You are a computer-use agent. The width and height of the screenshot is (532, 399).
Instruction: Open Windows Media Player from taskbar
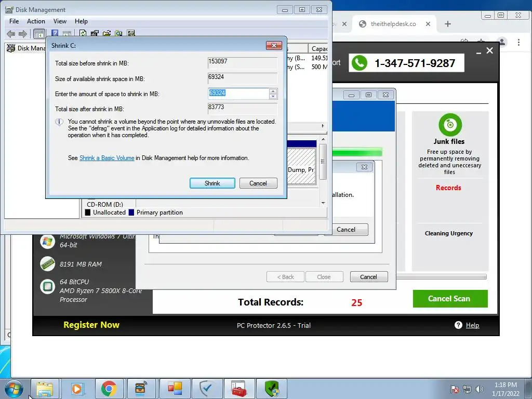pyautogui.click(x=77, y=389)
